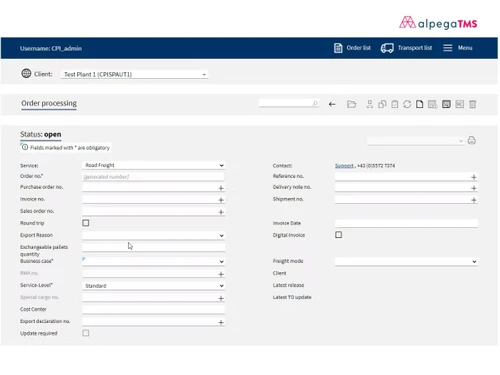
Task: Open the Client dropdown Test Plant 1
Action: coord(135,74)
